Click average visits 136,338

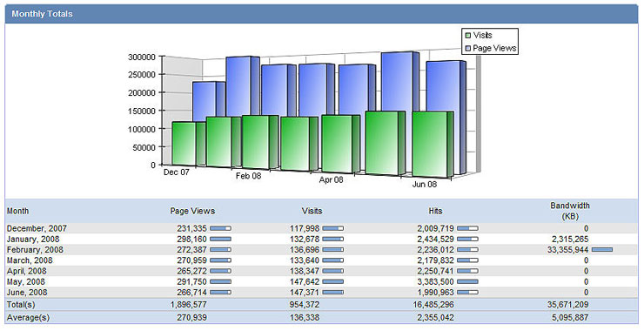pyautogui.click(x=305, y=317)
